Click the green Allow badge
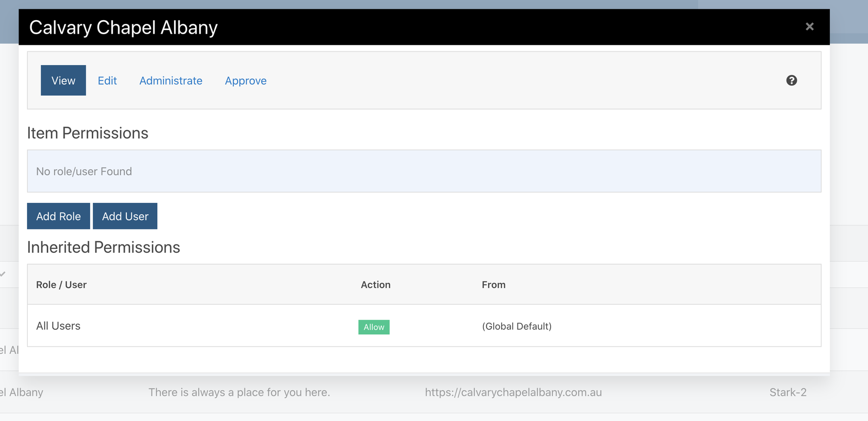868x421 pixels. 374,327
